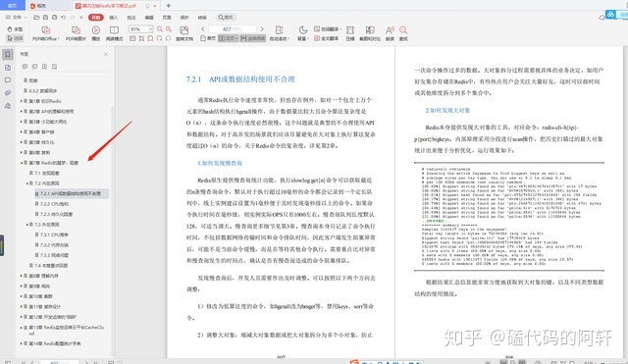This screenshot has height=364, width=628.
Task: Click the open file folder icon
Action: coord(36,18)
